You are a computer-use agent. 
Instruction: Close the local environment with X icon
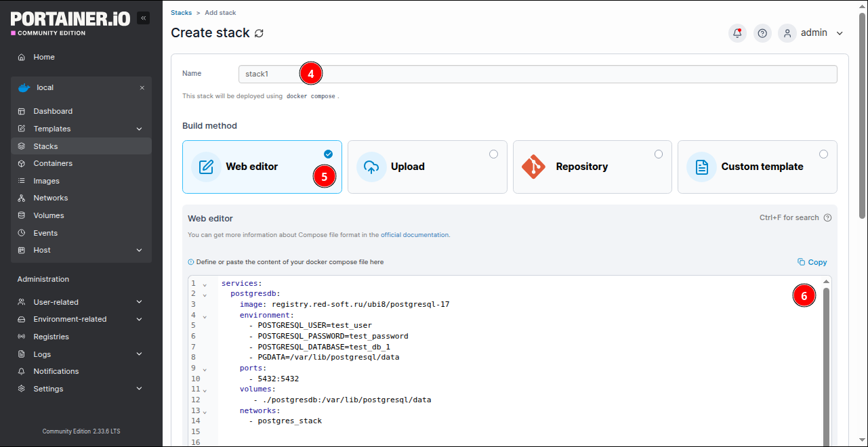[142, 88]
